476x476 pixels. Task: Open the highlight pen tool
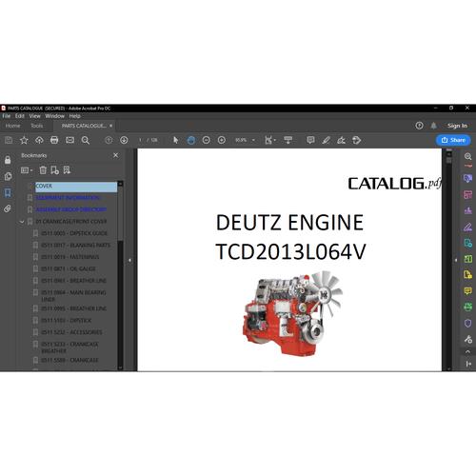tap(327, 140)
